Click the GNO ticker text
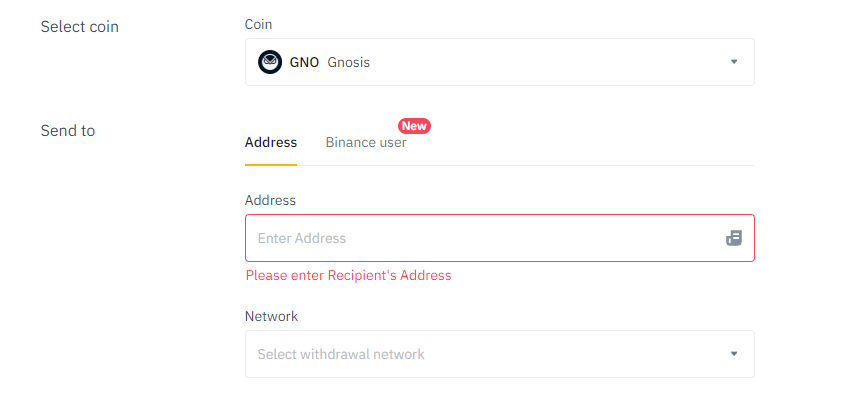 pyautogui.click(x=304, y=62)
